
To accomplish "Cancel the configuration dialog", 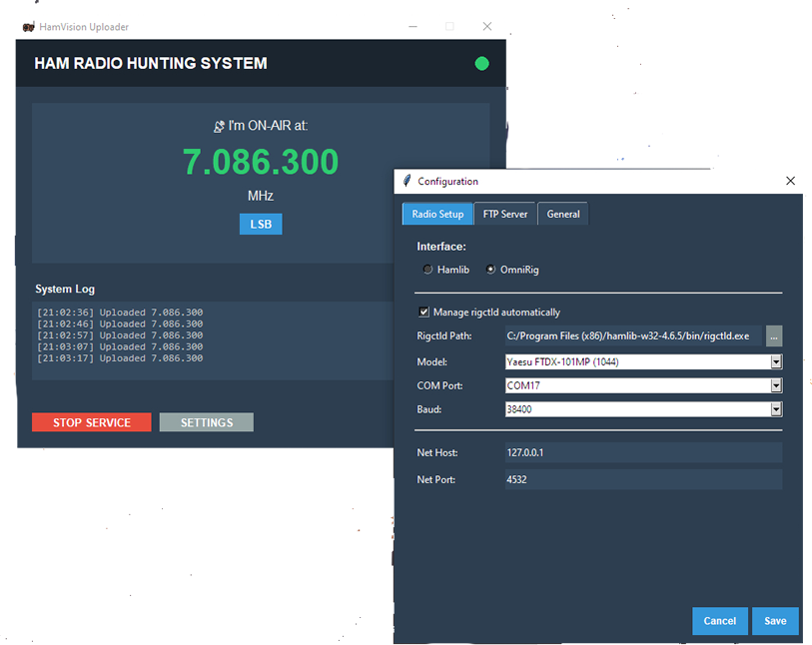I will (x=719, y=621).
